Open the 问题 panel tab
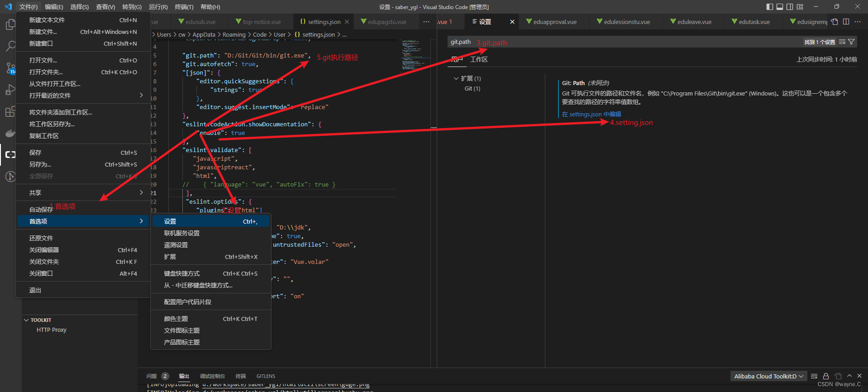The width and height of the screenshot is (868, 392). 152,376
